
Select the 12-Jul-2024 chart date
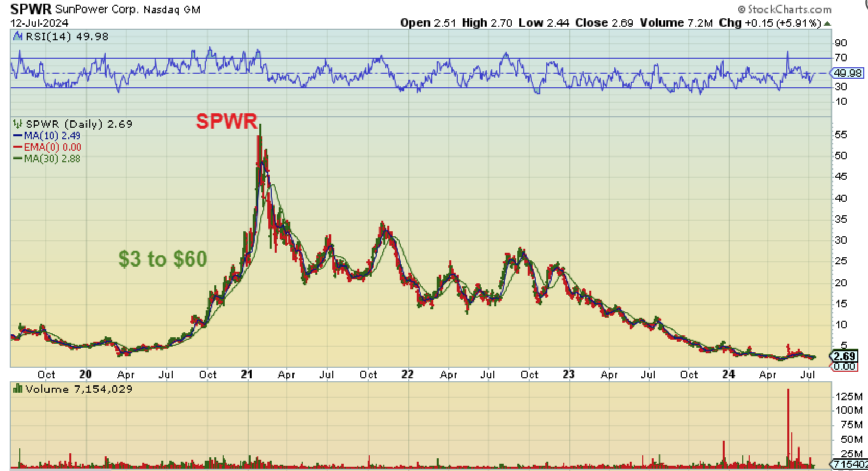click(39, 23)
